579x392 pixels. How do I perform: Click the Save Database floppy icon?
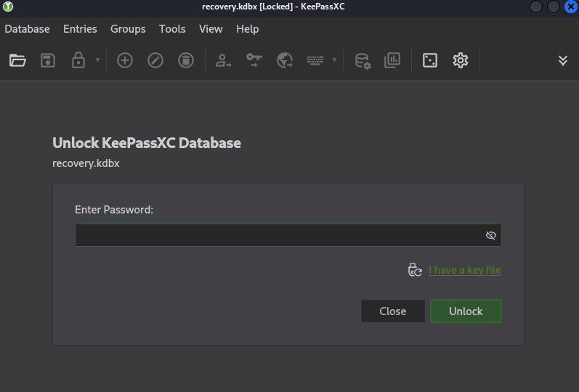click(x=48, y=60)
